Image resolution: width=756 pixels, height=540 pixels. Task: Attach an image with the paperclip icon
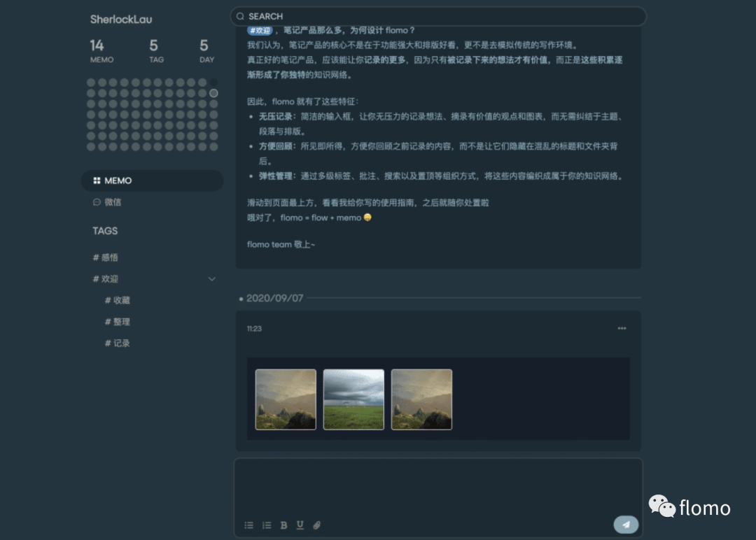317,525
